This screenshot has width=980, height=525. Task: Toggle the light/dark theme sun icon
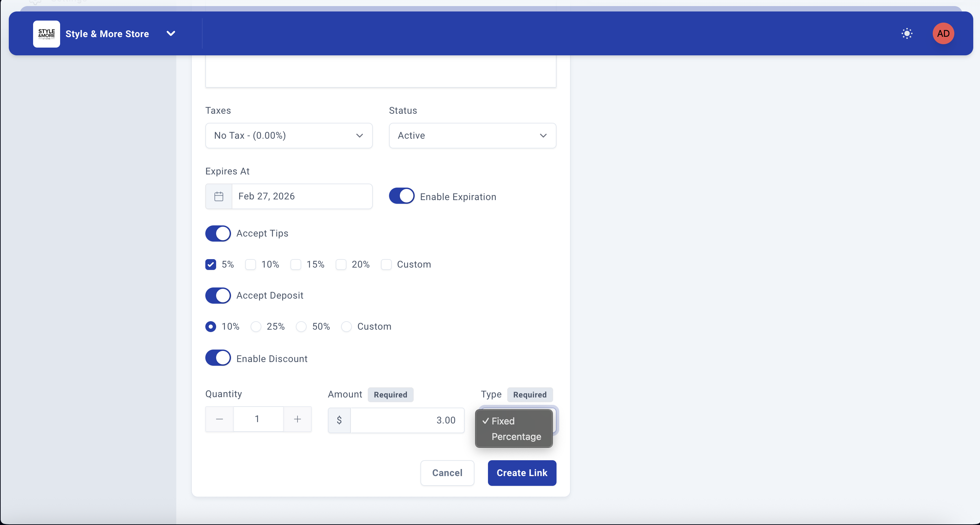[907, 33]
